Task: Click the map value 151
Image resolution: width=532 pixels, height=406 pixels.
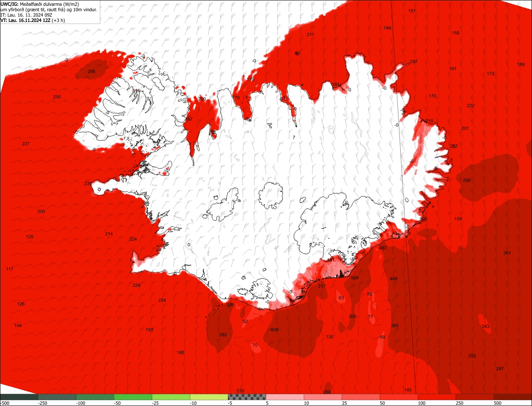Action: [412, 11]
